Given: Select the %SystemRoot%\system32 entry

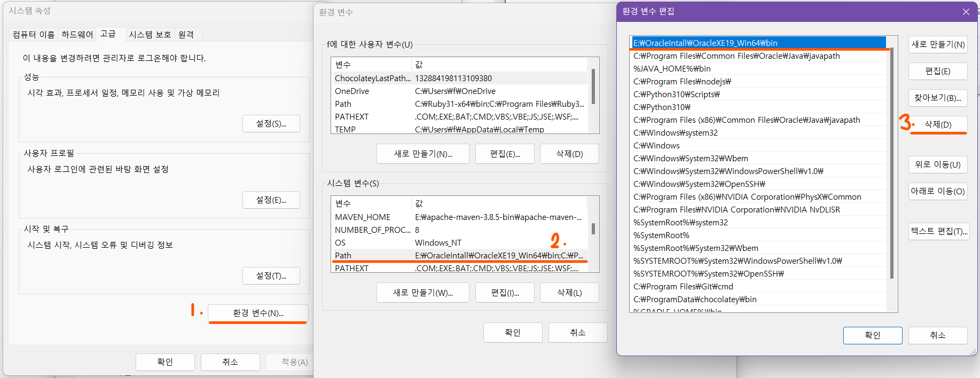Looking at the screenshot, I should tap(758, 222).
